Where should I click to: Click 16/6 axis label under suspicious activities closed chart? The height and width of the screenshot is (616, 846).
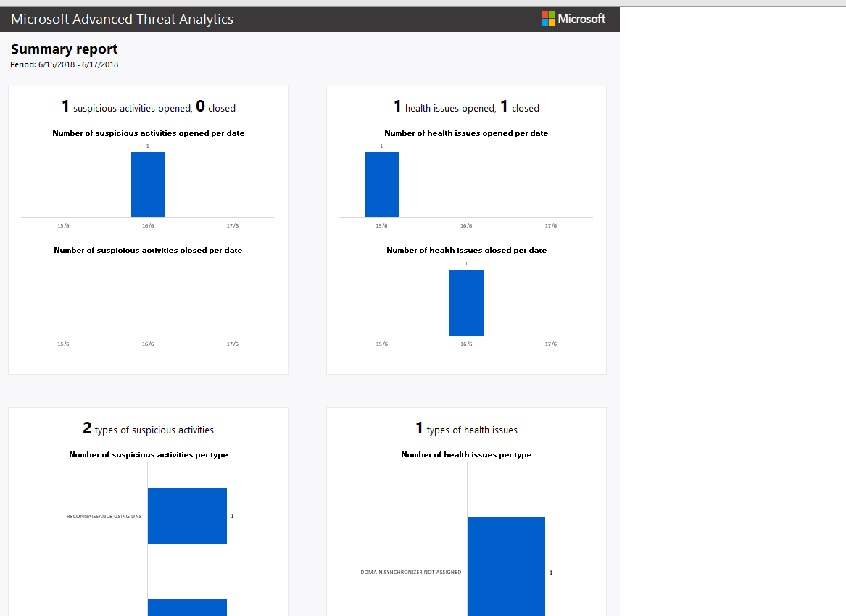point(148,344)
